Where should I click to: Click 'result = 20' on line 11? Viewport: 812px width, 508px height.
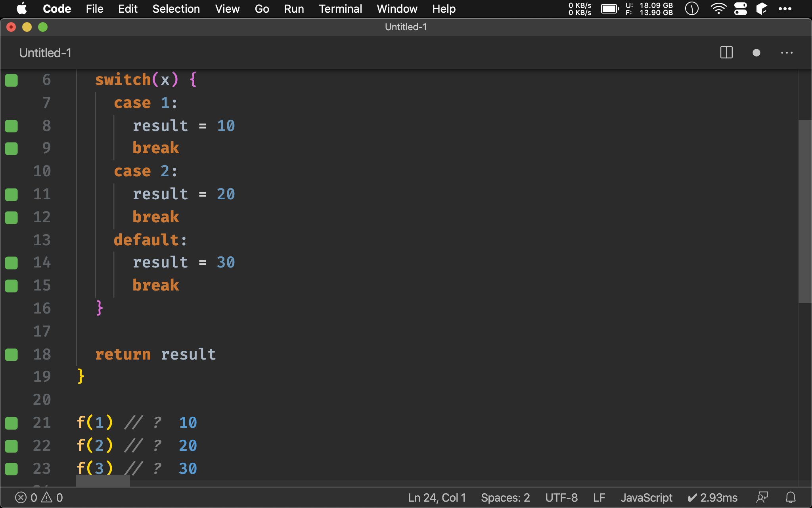pos(184,194)
